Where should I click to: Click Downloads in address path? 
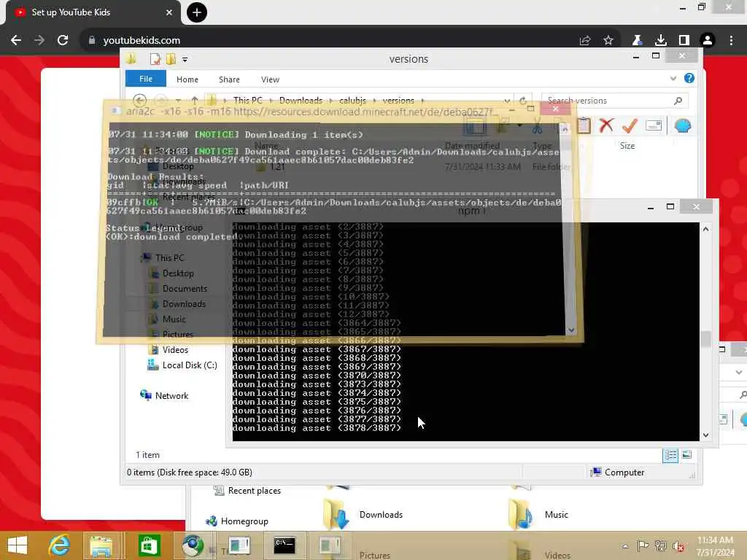coord(301,101)
